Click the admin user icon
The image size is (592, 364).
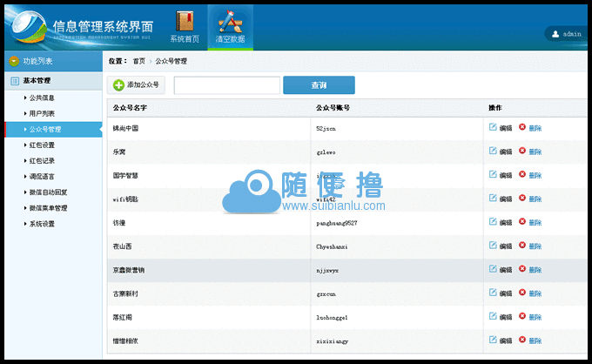[x=555, y=34]
